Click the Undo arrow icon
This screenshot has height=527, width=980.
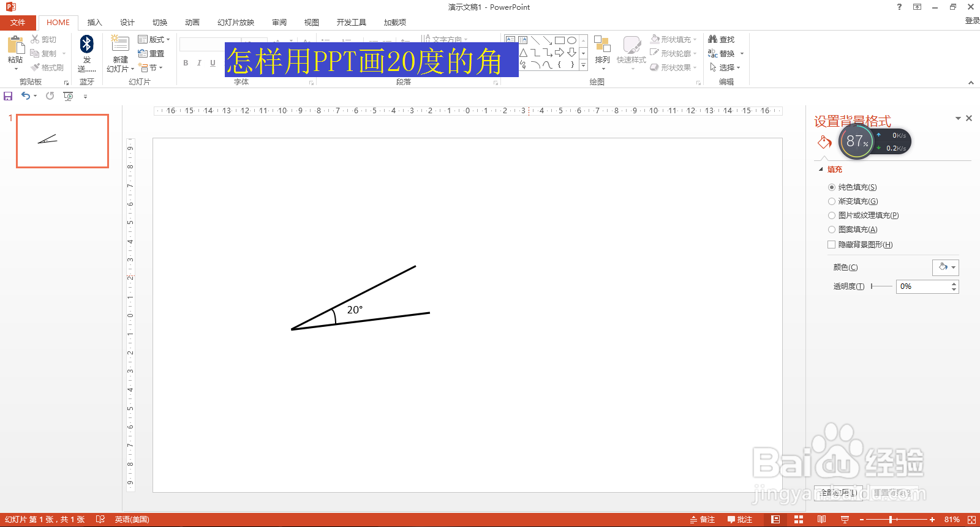tap(25, 95)
